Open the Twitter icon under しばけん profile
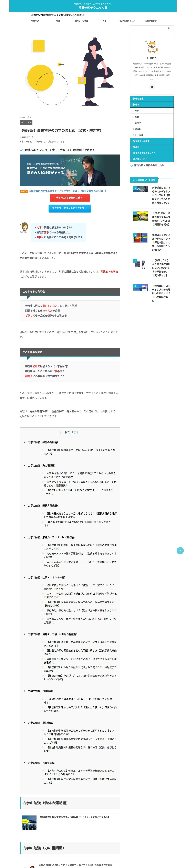This screenshot has height=868, width=186. (x=152, y=87)
